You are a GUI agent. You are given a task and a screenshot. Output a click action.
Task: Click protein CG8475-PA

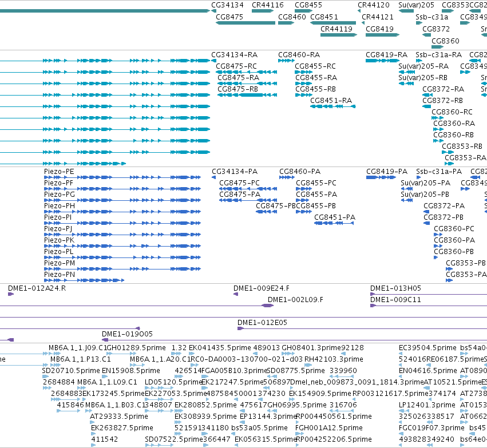click(x=240, y=195)
